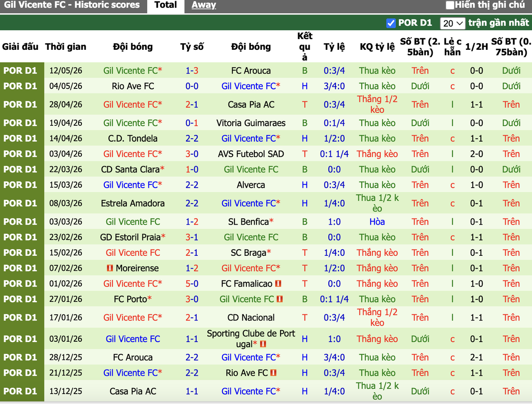
Task: Open SC Braga team page
Action: [249, 252]
